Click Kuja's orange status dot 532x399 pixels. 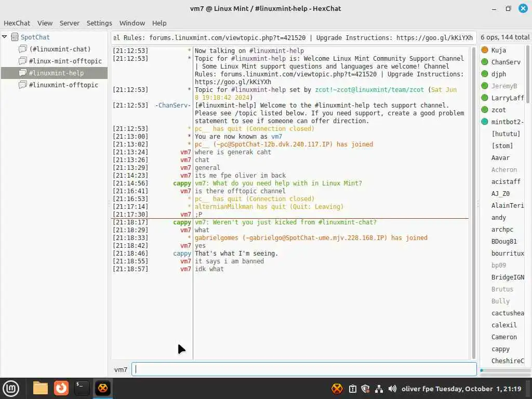click(x=485, y=50)
